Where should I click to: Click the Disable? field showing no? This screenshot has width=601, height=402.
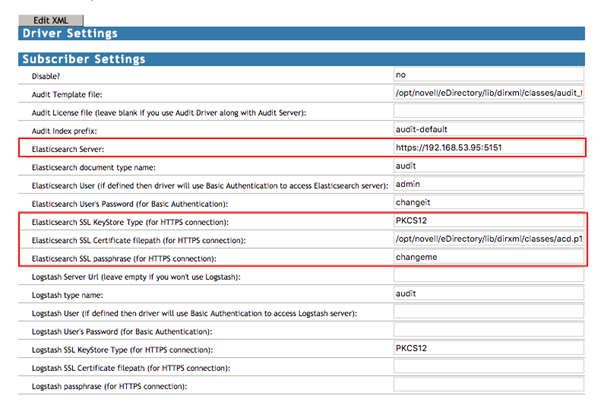[x=488, y=75]
